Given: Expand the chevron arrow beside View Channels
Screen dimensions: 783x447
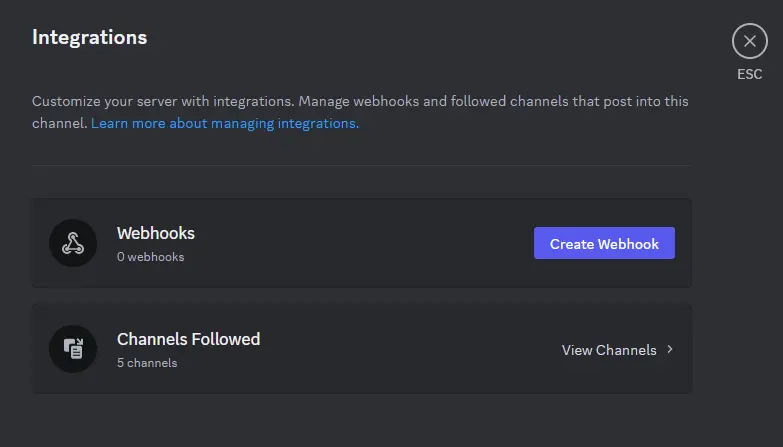Looking at the screenshot, I should click(670, 350).
